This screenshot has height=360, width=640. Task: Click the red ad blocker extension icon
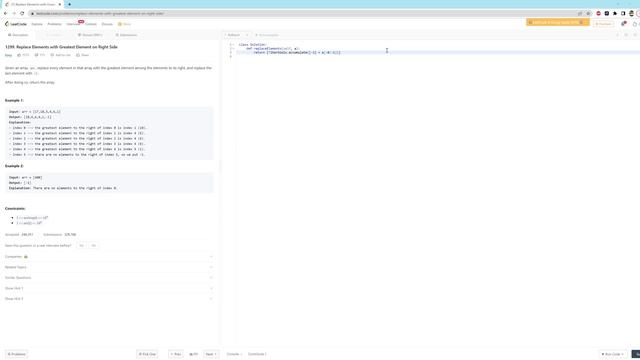click(x=598, y=13)
